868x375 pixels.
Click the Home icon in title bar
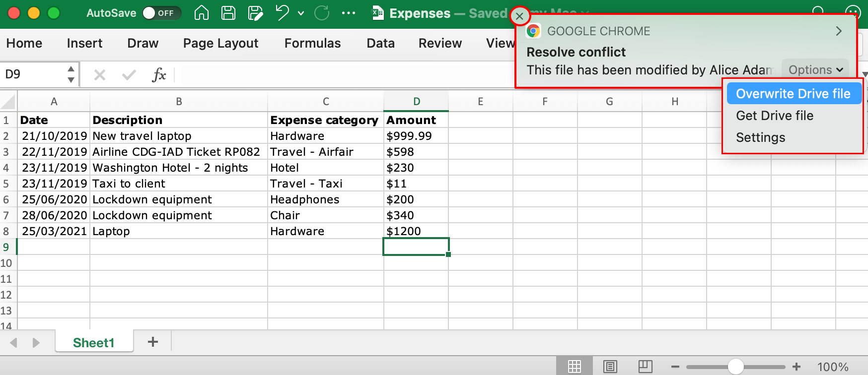(x=202, y=13)
